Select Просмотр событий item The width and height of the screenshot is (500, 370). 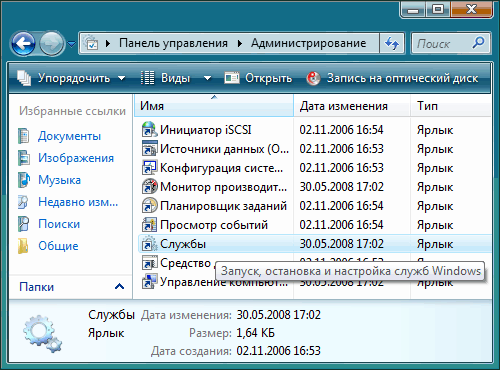point(214,225)
